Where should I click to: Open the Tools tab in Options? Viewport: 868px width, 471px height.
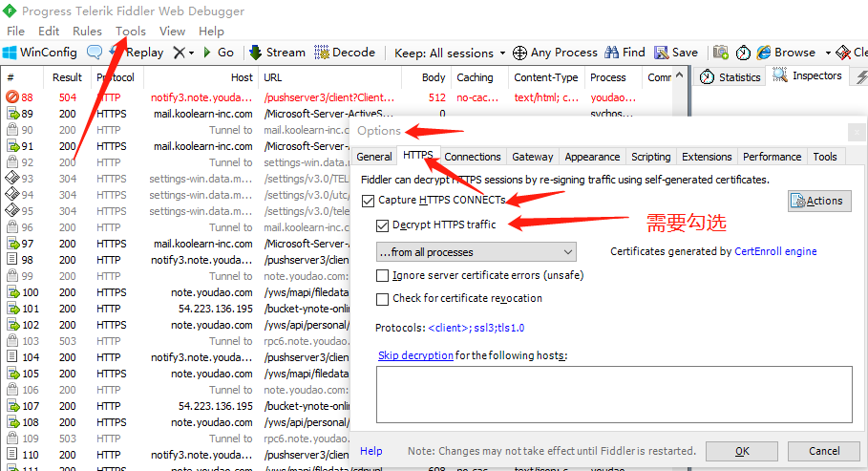825,157
